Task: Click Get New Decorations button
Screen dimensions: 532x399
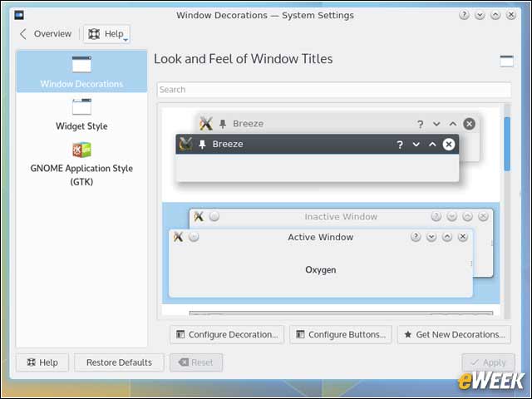Action: pos(454,334)
